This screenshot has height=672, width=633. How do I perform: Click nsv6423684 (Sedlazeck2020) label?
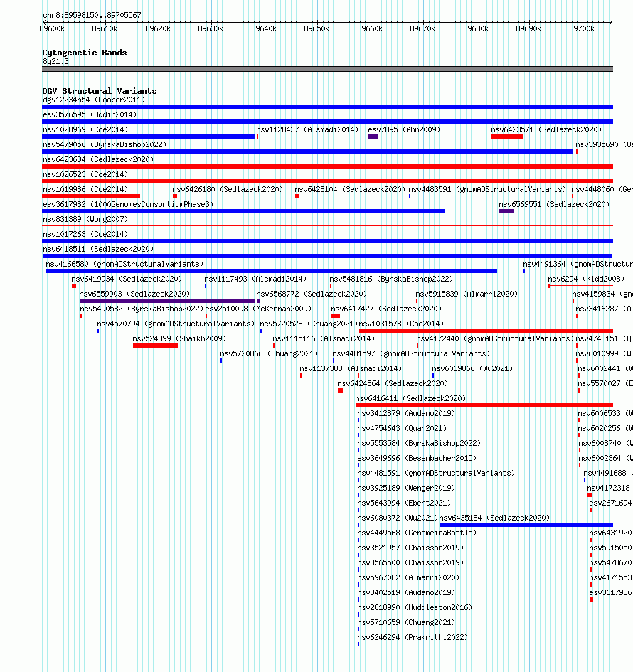pos(98,159)
